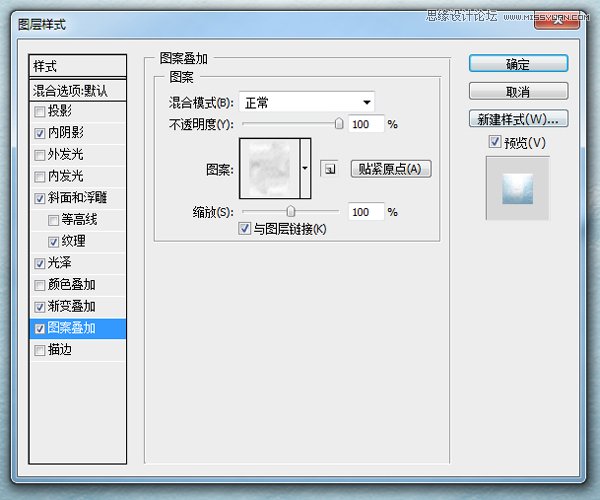Open the 斜面和浮雕 settings entry
The width and height of the screenshot is (600, 500).
pos(78,198)
